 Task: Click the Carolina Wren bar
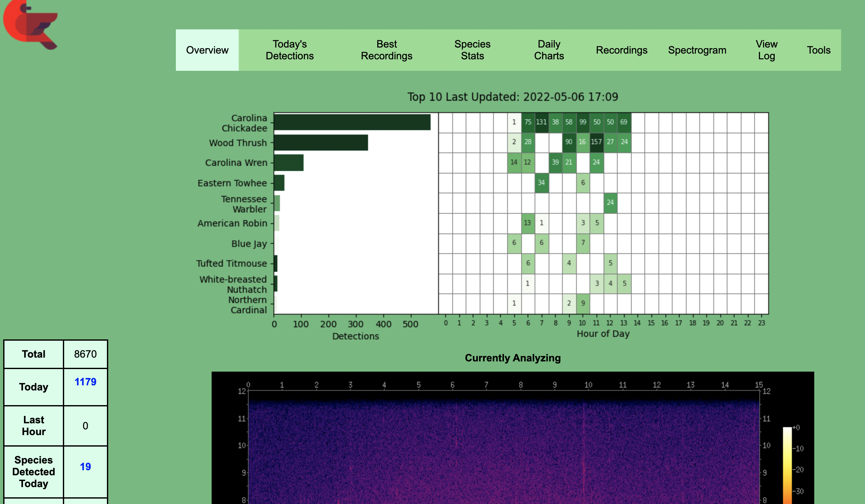tap(289, 163)
